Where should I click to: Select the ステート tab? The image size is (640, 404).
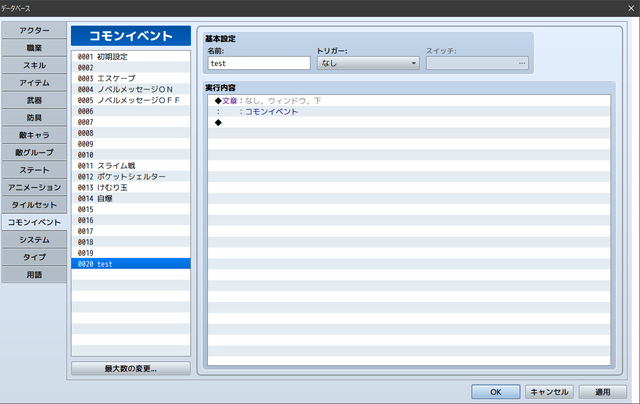point(34,170)
